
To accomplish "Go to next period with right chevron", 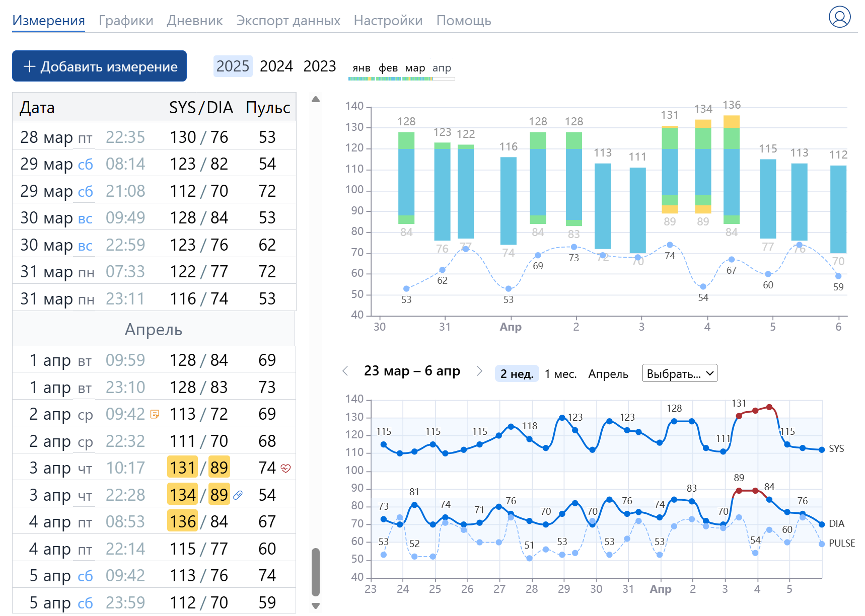I will point(479,371).
